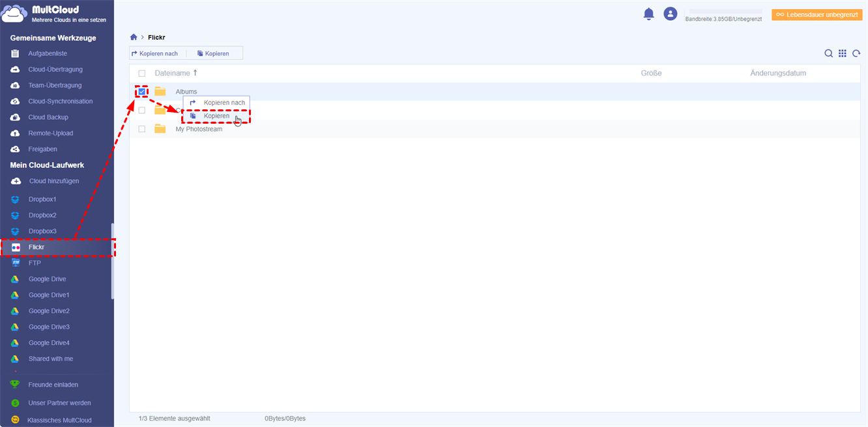This screenshot has width=868, height=427.
Task: Click the Albums folder name
Action: point(186,92)
